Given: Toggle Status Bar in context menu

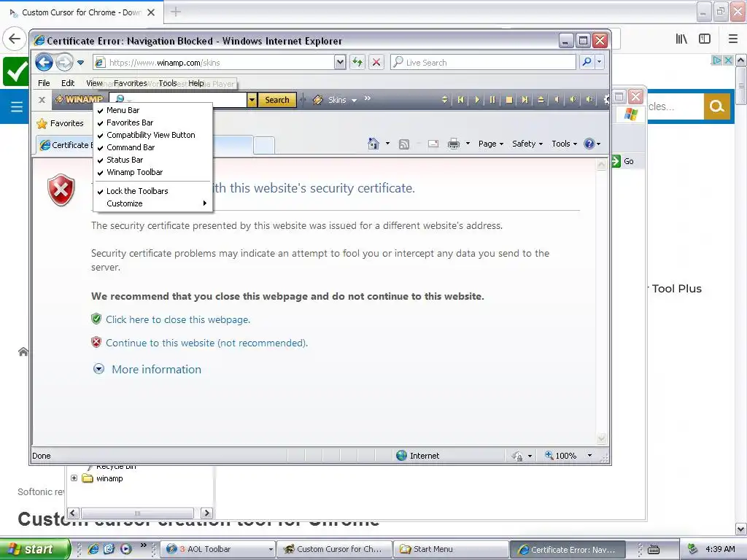Looking at the screenshot, I should (152, 160).
